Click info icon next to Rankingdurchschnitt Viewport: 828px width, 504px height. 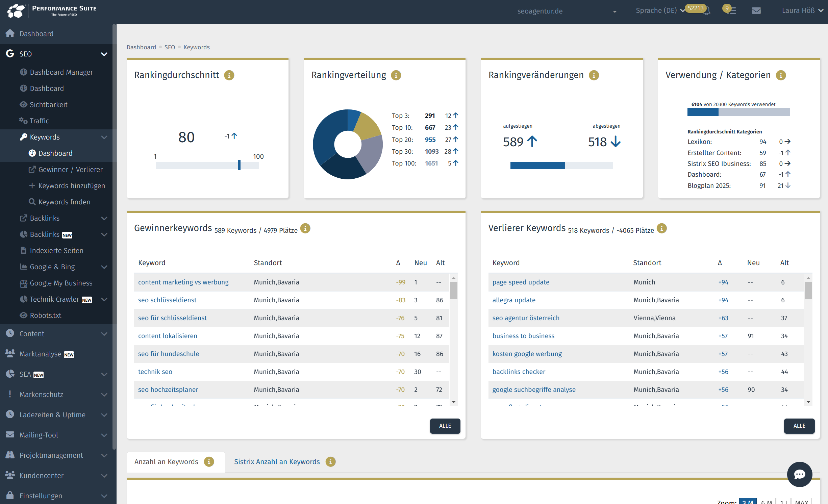click(x=229, y=75)
